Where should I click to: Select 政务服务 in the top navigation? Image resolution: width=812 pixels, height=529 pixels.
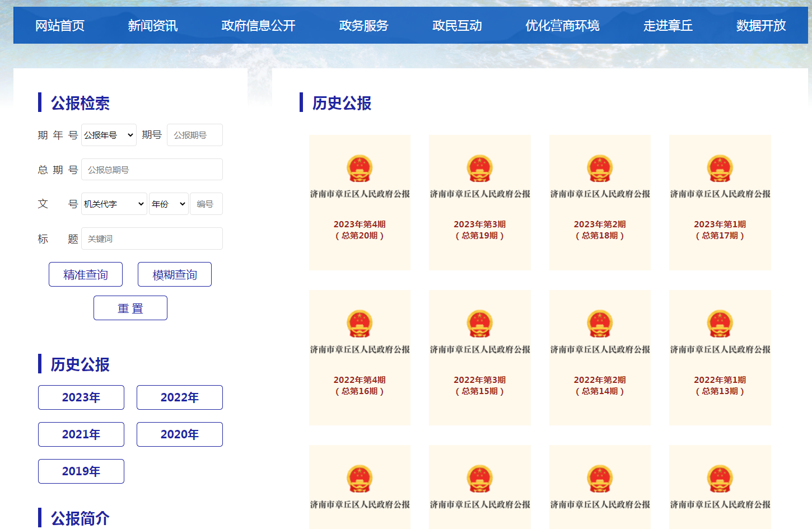point(364,26)
